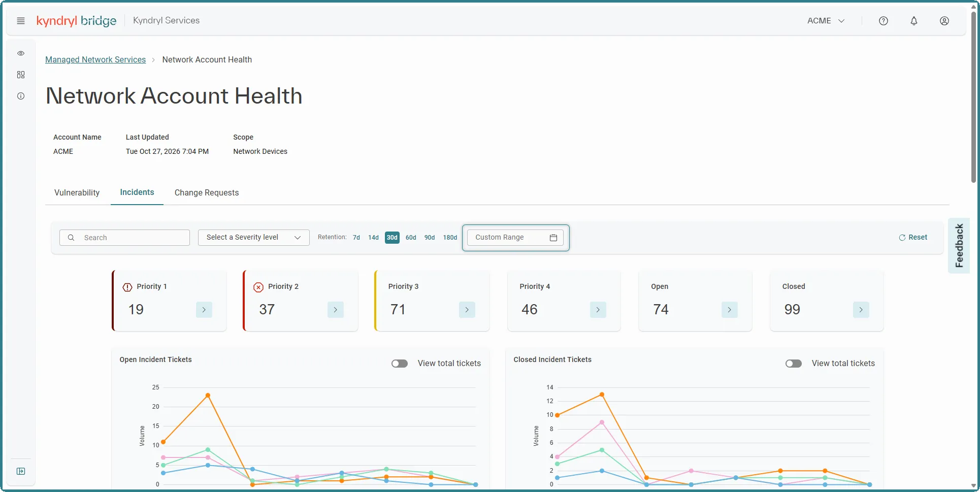Open Priority 3 incident details arrow
This screenshot has height=492, width=980.
click(467, 310)
